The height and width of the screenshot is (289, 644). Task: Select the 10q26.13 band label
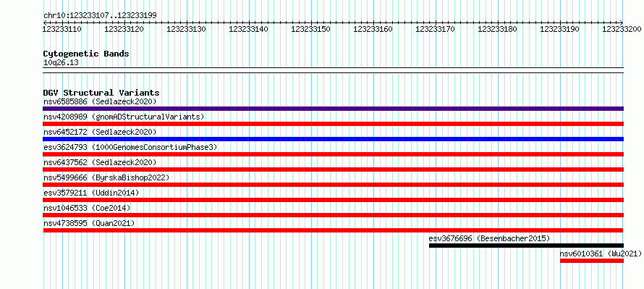[x=61, y=63]
